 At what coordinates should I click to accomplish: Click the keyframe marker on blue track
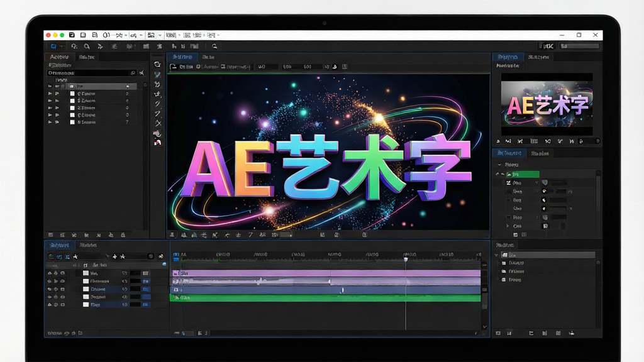[x=342, y=290]
